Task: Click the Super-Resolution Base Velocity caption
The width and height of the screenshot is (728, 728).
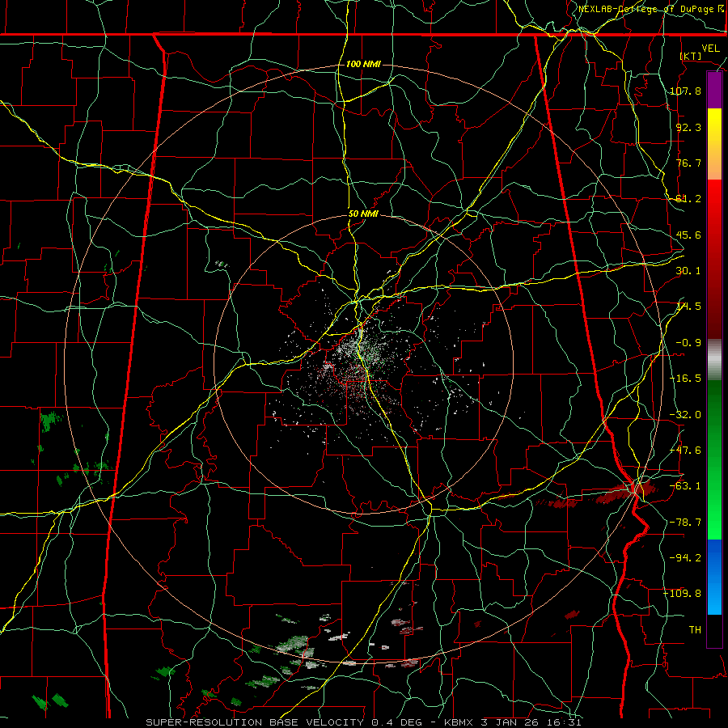Action: pyautogui.click(x=363, y=722)
